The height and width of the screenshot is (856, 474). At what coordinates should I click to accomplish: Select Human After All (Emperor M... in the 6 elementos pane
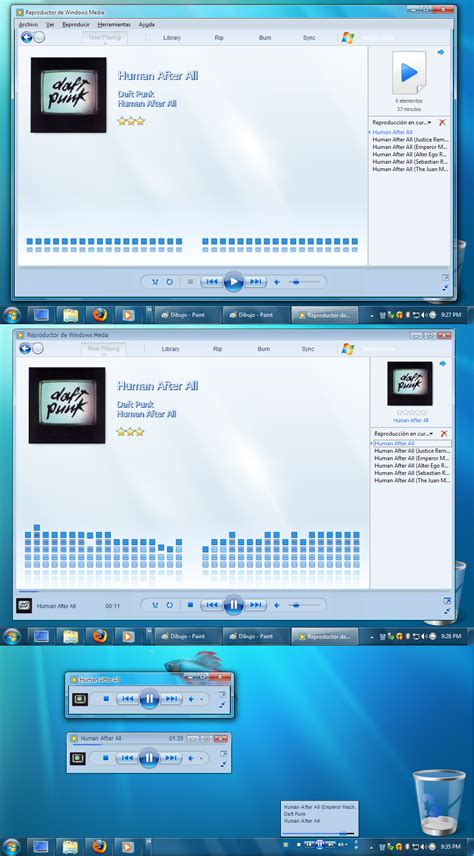click(x=410, y=147)
